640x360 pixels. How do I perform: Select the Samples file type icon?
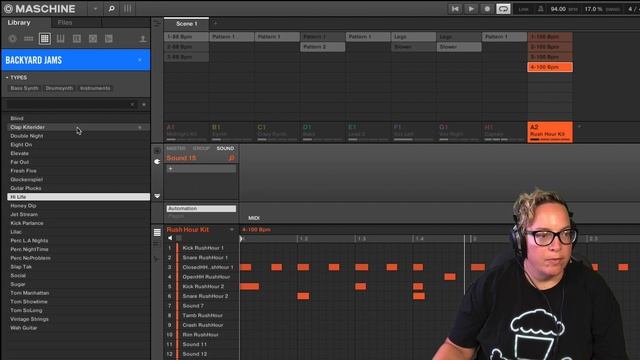(93, 39)
